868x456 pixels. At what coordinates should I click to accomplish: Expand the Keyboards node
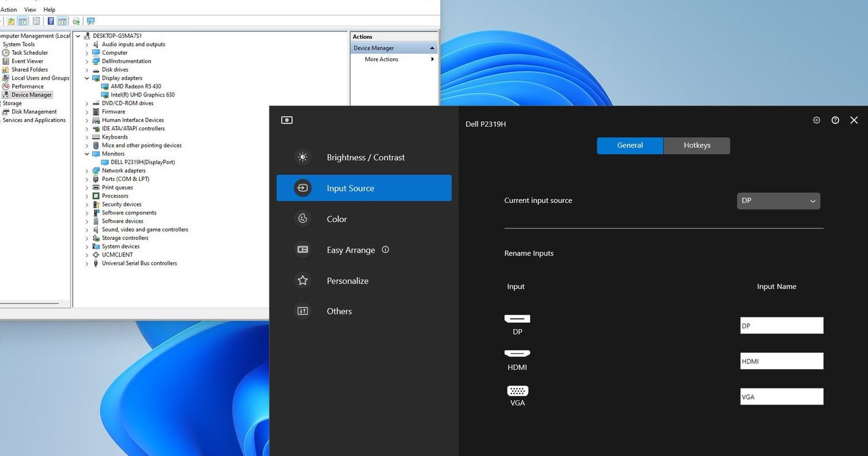[87, 137]
